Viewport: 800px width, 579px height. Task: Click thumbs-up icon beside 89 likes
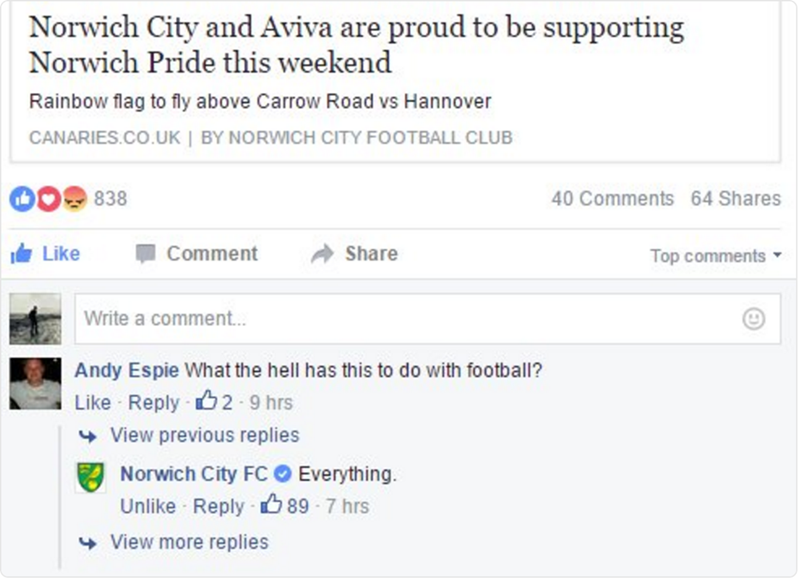pyautogui.click(x=271, y=506)
